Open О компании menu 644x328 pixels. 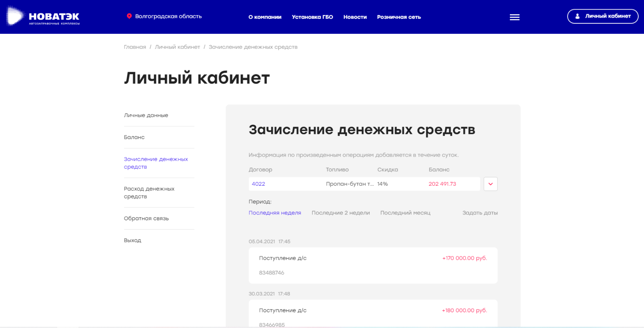click(265, 17)
